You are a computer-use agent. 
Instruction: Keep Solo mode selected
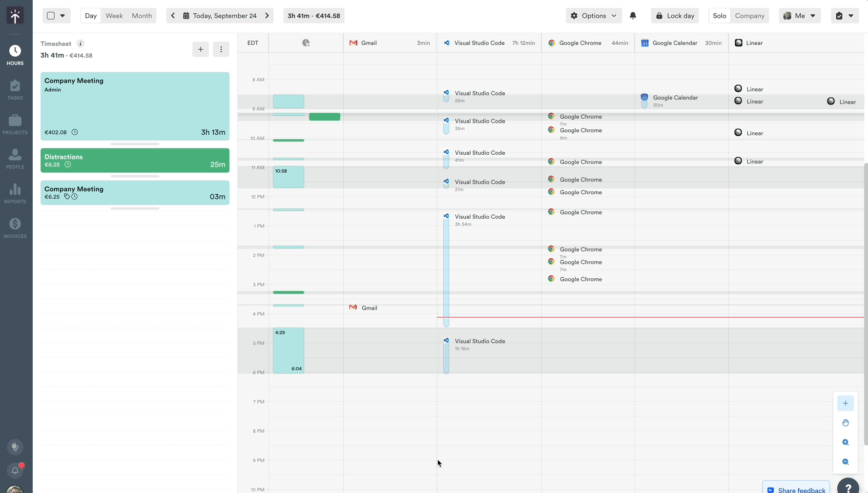pos(719,16)
